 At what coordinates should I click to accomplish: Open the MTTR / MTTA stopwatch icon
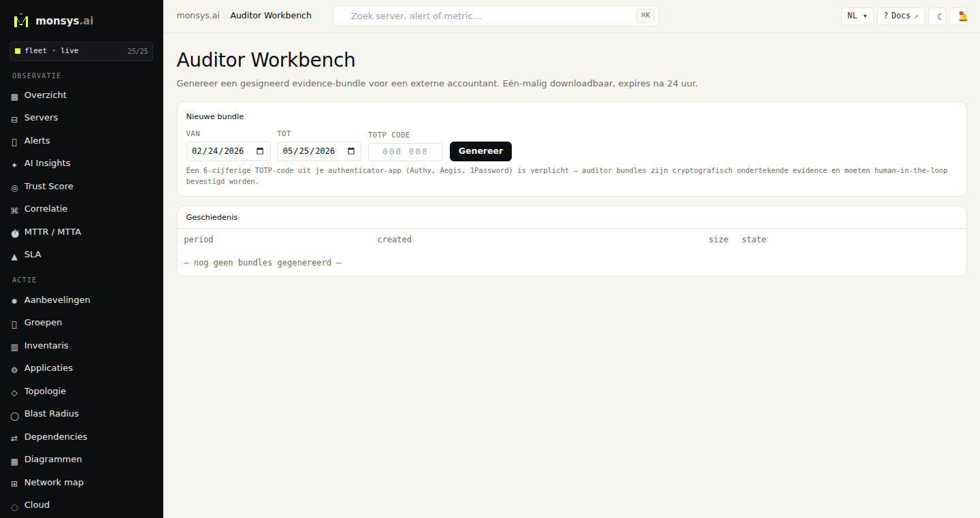tap(14, 233)
